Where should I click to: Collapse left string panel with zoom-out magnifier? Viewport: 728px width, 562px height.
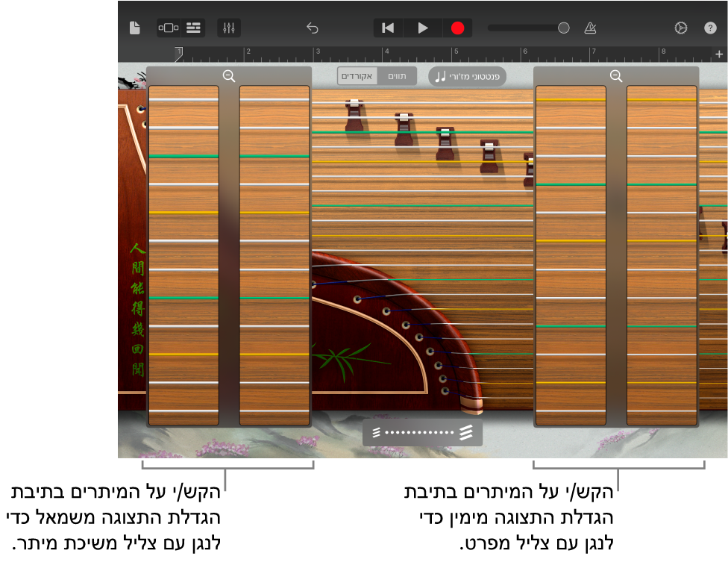(229, 76)
